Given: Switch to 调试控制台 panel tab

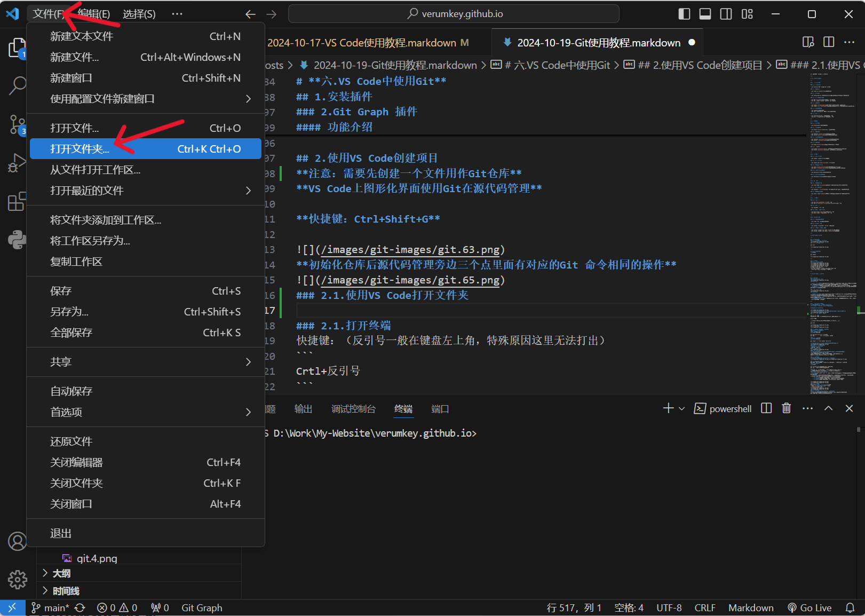Looking at the screenshot, I should pos(353,409).
